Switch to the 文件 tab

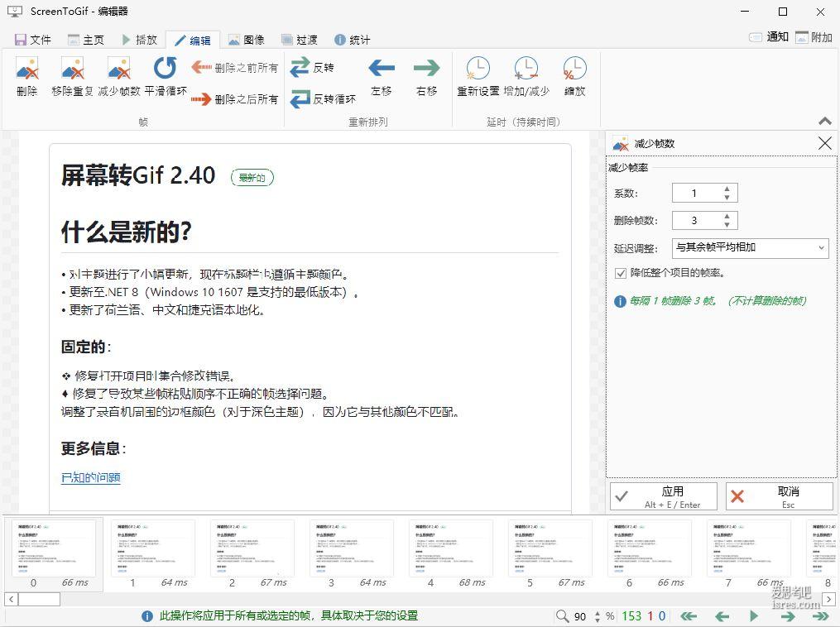32,40
